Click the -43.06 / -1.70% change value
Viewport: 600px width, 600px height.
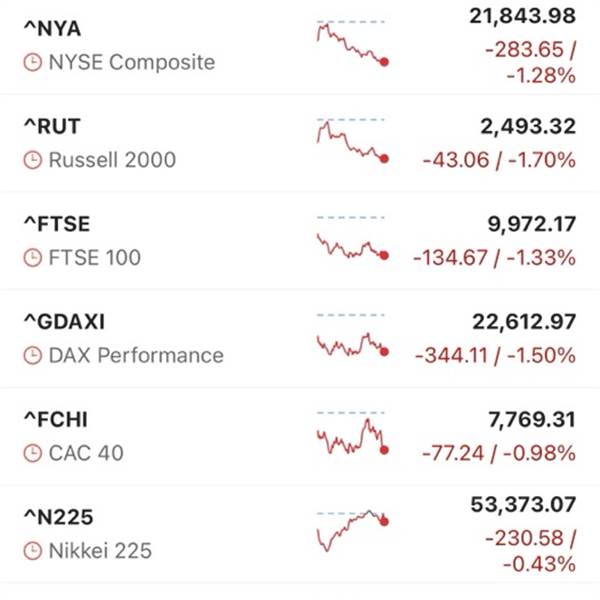coord(499,160)
